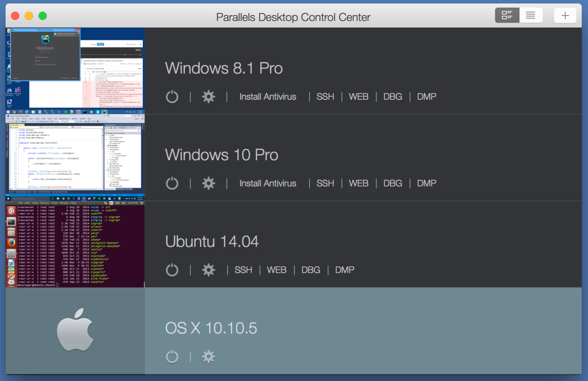
Task: Click DMP under Ubuntu 14.04
Action: coord(345,270)
